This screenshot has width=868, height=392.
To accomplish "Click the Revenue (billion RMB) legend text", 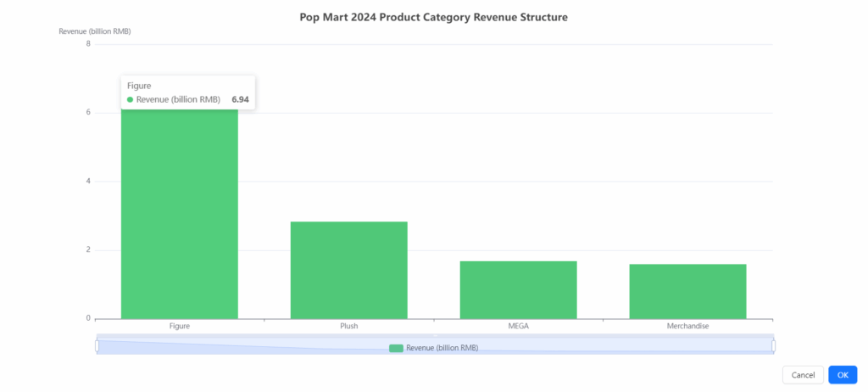I will (x=442, y=348).
